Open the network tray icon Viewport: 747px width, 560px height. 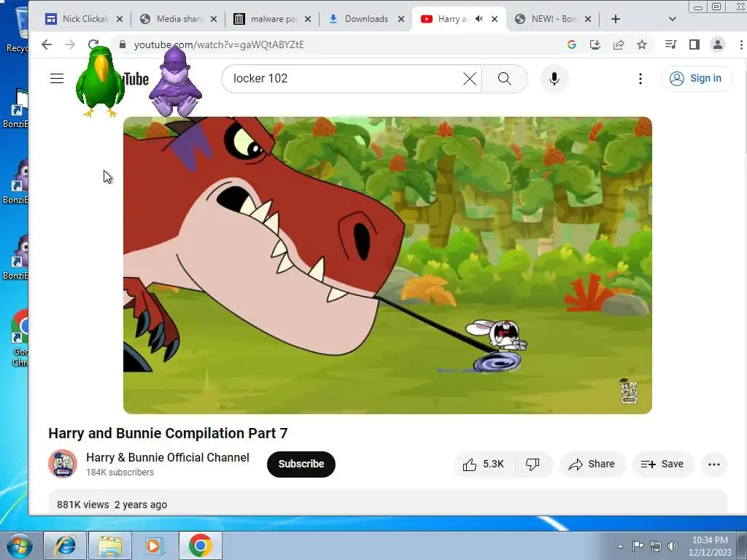656,545
